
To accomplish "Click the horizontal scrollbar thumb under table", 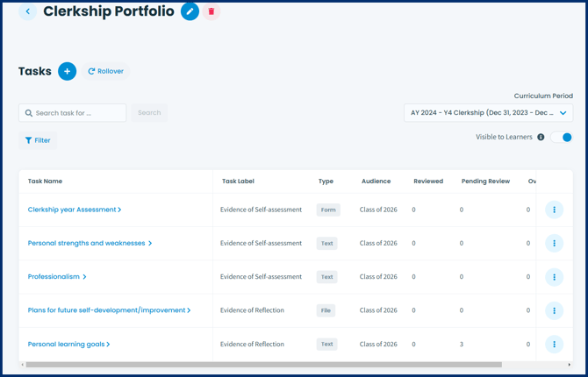I will pos(263,365).
